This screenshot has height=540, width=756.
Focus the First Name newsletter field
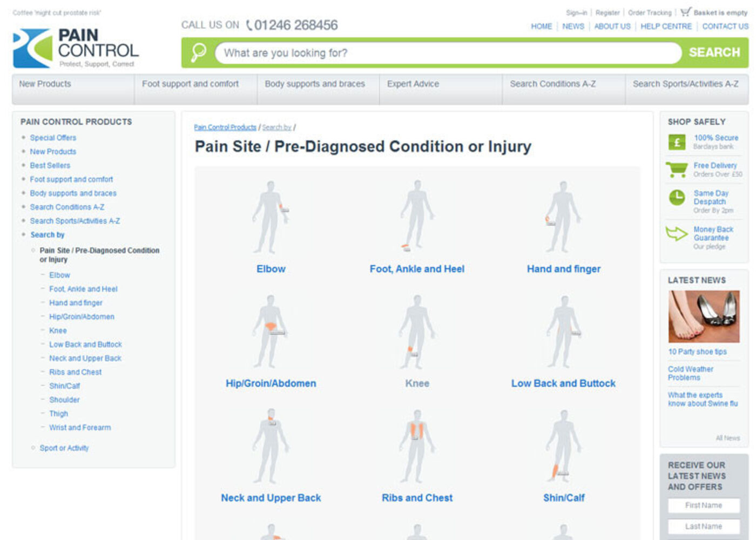704,505
